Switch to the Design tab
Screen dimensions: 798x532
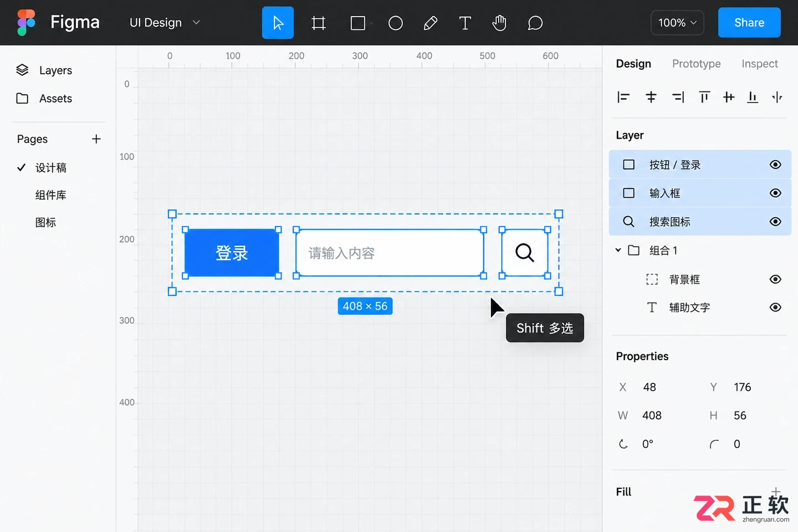[x=633, y=64]
